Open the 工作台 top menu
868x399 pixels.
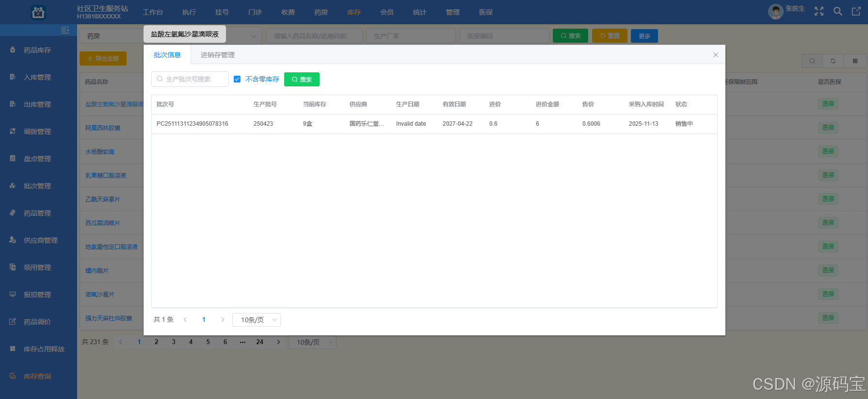(153, 12)
